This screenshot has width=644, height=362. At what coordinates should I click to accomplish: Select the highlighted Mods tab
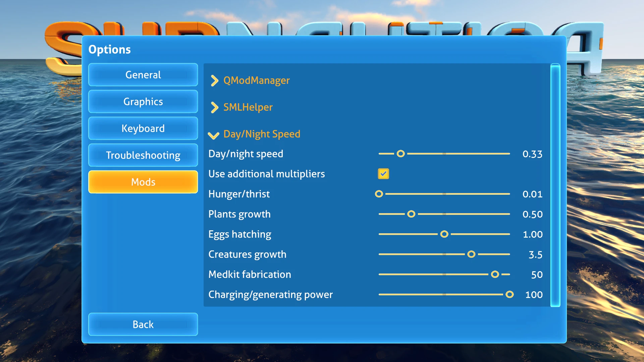click(143, 182)
